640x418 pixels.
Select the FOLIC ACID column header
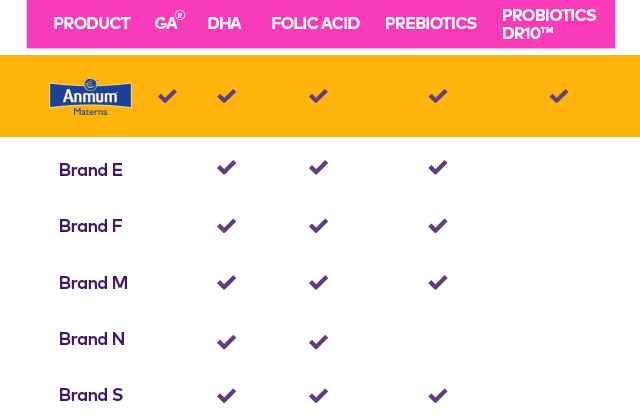[x=316, y=24]
